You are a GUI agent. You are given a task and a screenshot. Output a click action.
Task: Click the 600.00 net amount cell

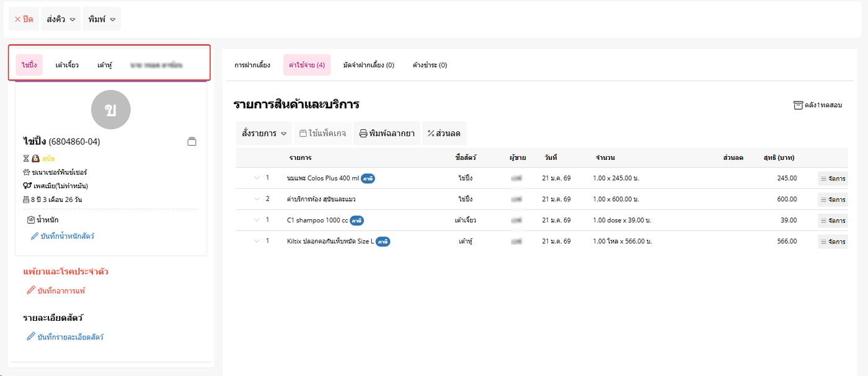pos(787,199)
